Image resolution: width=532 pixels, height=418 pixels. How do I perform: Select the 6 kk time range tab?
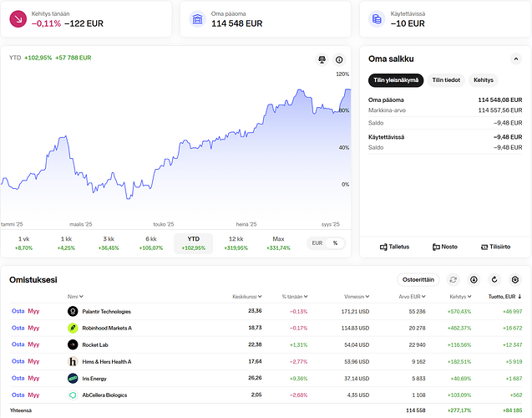pyautogui.click(x=151, y=243)
